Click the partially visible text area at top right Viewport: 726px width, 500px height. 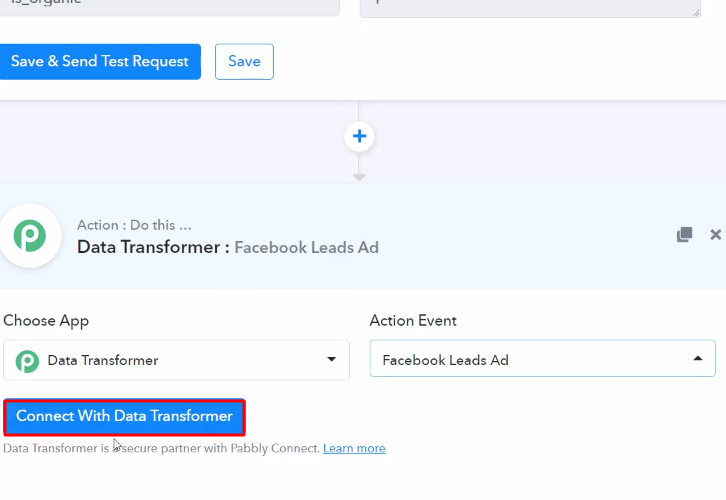(x=530, y=8)
